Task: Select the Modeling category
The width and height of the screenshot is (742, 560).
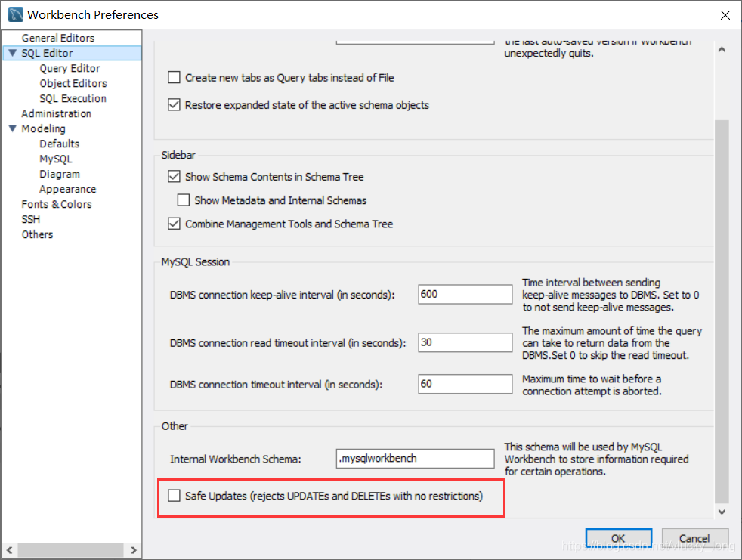Action: pos(44,128)
